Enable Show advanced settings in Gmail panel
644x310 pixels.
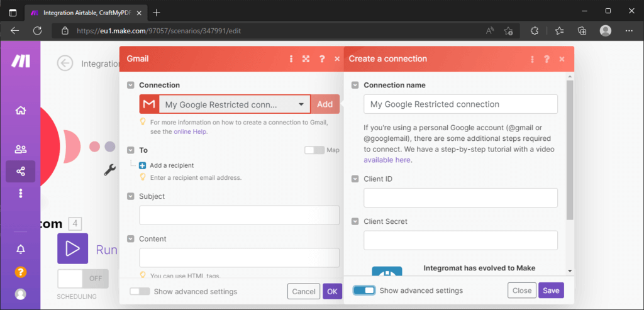coord(140,292)
